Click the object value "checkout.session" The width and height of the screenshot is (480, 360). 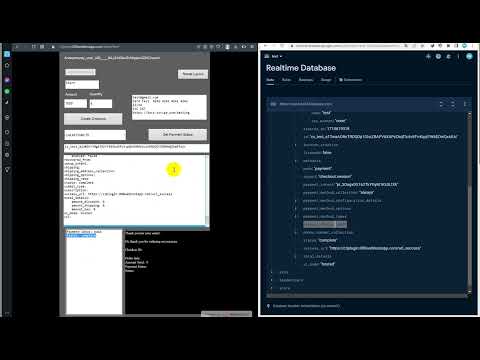click(x=335, y=177)
